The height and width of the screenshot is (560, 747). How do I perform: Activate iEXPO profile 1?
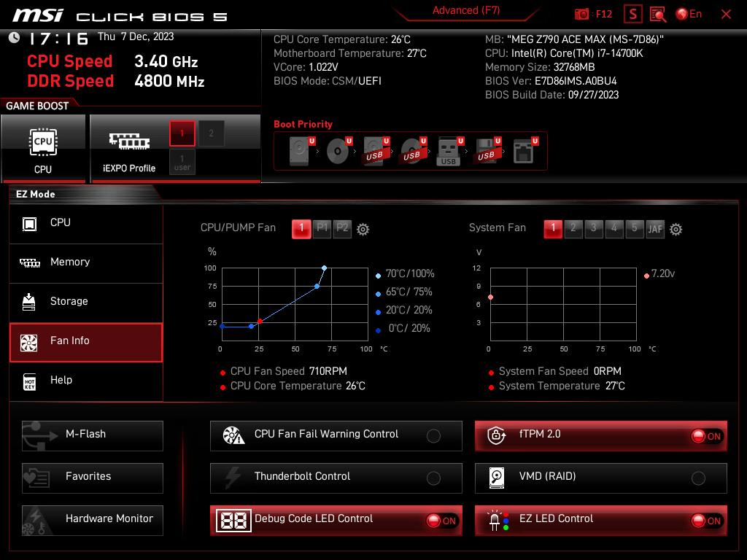[182, 133]
